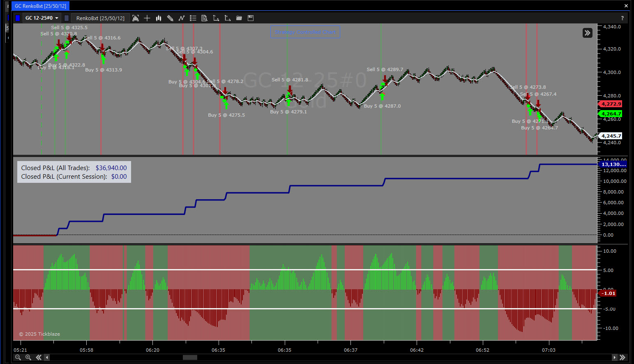Open the help question mark button

[x=622, y=18]
